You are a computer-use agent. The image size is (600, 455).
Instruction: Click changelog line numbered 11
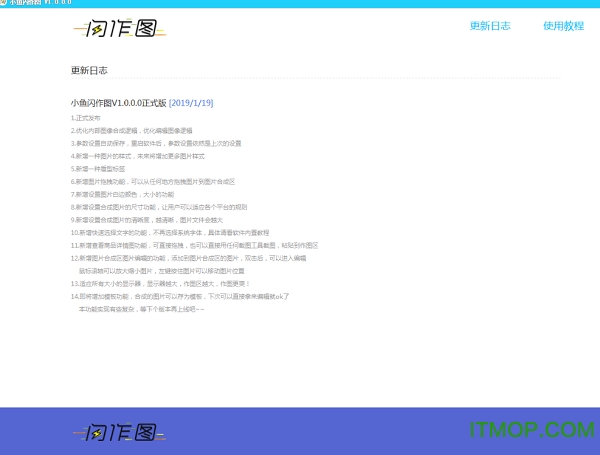(194, 245)
